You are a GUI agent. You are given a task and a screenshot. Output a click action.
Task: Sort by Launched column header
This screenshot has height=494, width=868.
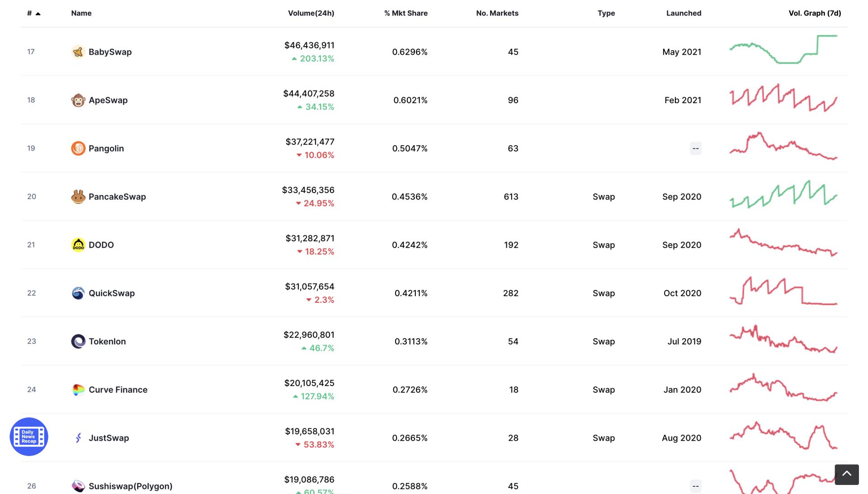[684, 13]
